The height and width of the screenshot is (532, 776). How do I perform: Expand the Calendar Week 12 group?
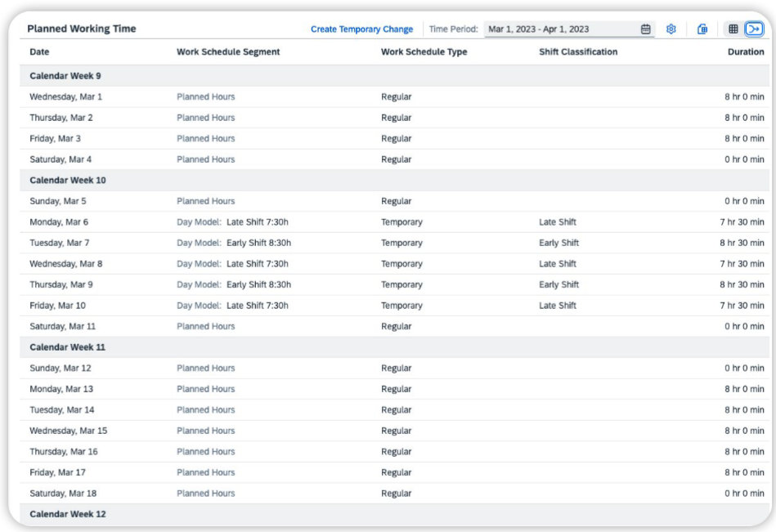pos(67,514)
